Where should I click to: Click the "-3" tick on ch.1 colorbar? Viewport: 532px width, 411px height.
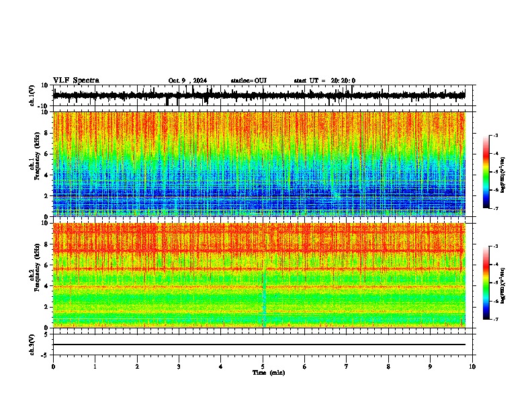coord(495,136)
